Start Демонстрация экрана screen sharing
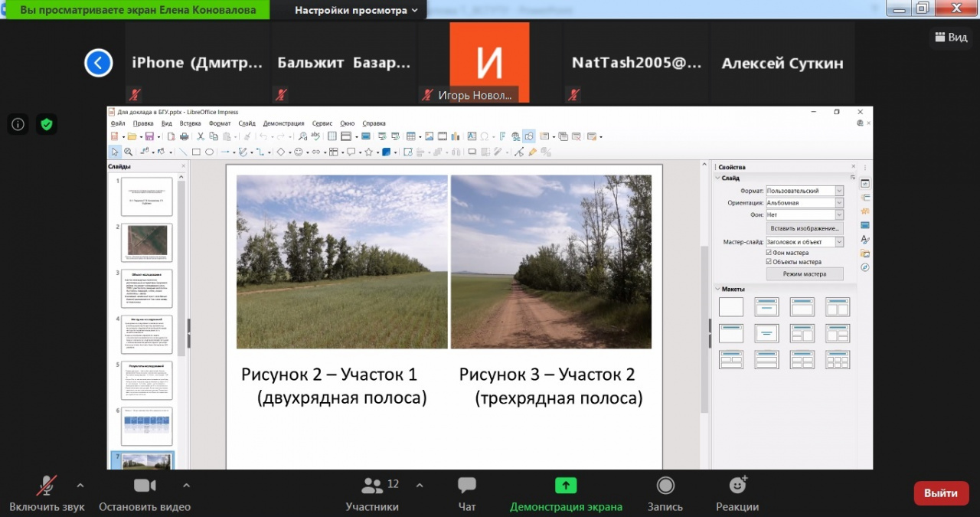Viewport: 980px width, 517px height. click(x=566, y=486)
